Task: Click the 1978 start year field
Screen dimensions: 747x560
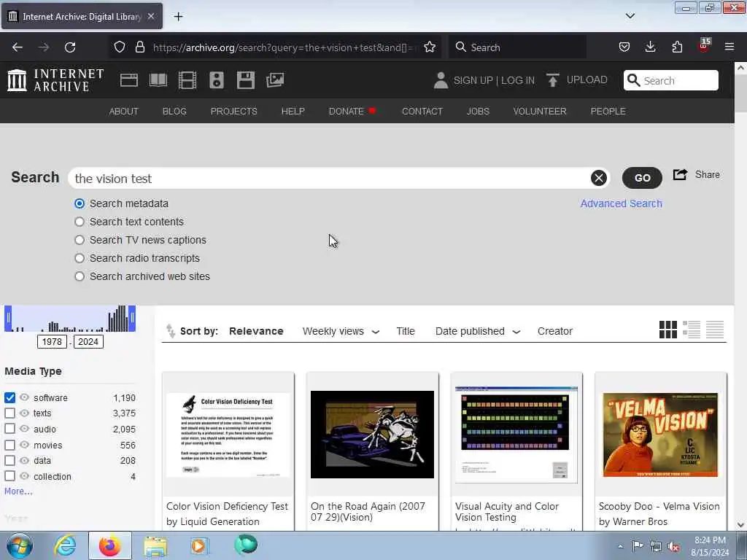Action: pyautogui.click(x=52, y=342)
